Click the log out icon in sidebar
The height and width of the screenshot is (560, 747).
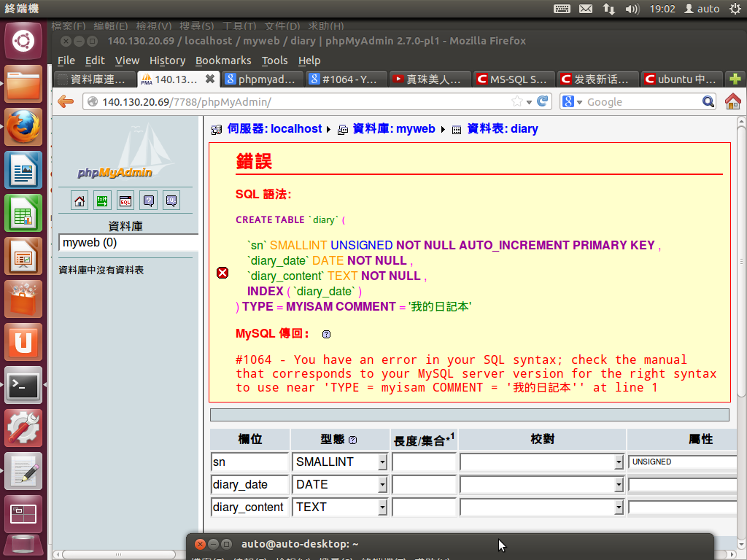pyautogui.click(x=102, y=201)
